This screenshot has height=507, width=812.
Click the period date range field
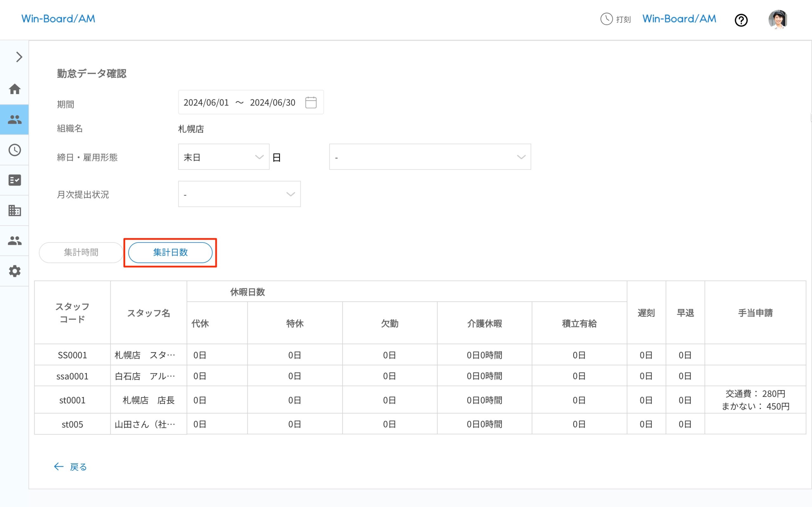point(239,102)
